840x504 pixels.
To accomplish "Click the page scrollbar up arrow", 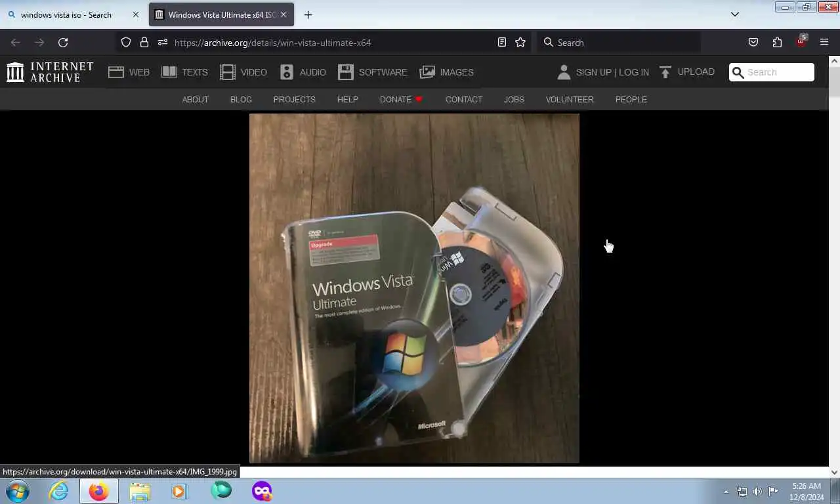I will point(834,62).
